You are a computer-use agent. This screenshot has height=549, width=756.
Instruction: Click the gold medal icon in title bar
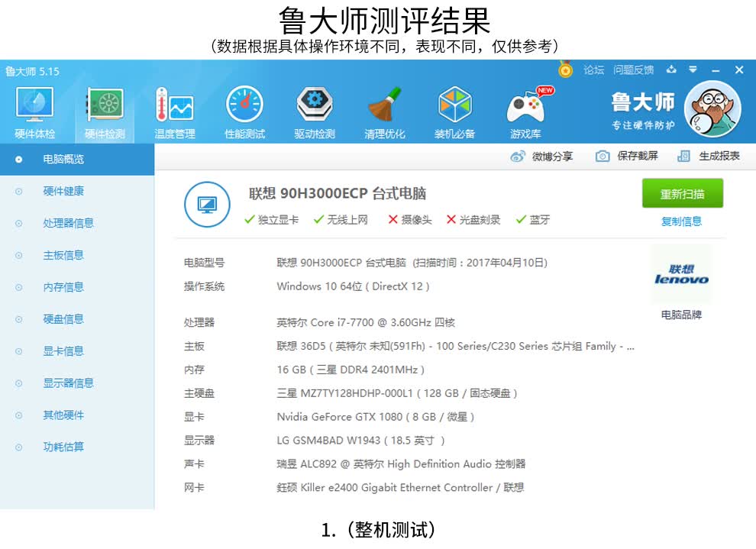click(565, 69)
